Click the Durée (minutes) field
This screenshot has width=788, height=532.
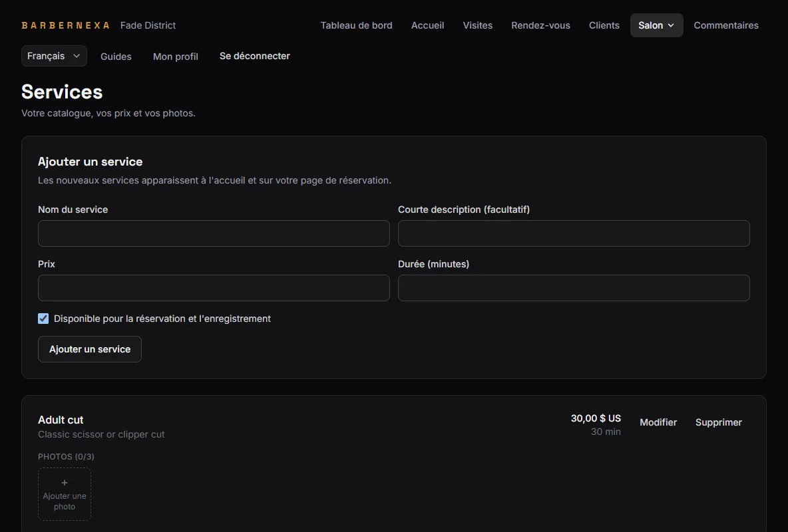tap(574, 288)
